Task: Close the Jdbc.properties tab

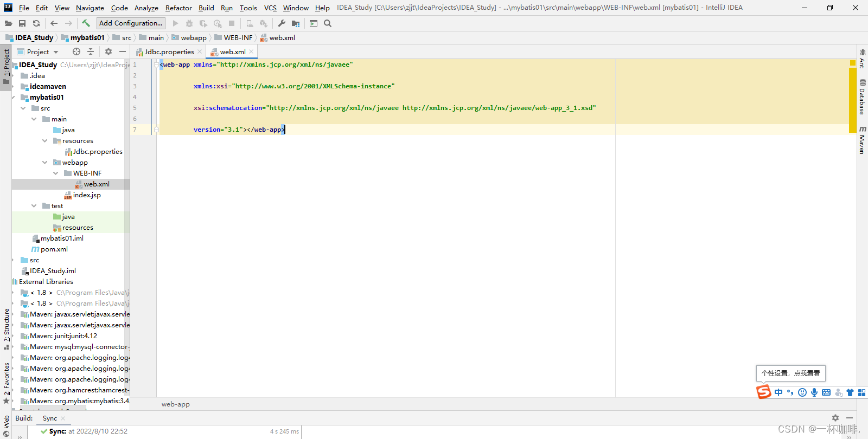Action: point(200,51)
